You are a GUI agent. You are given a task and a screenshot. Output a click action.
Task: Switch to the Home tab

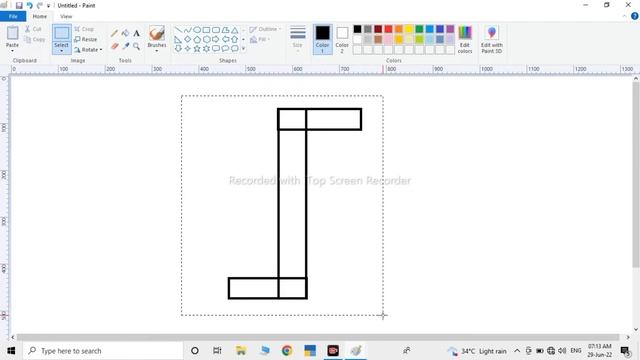pos(40,16)
